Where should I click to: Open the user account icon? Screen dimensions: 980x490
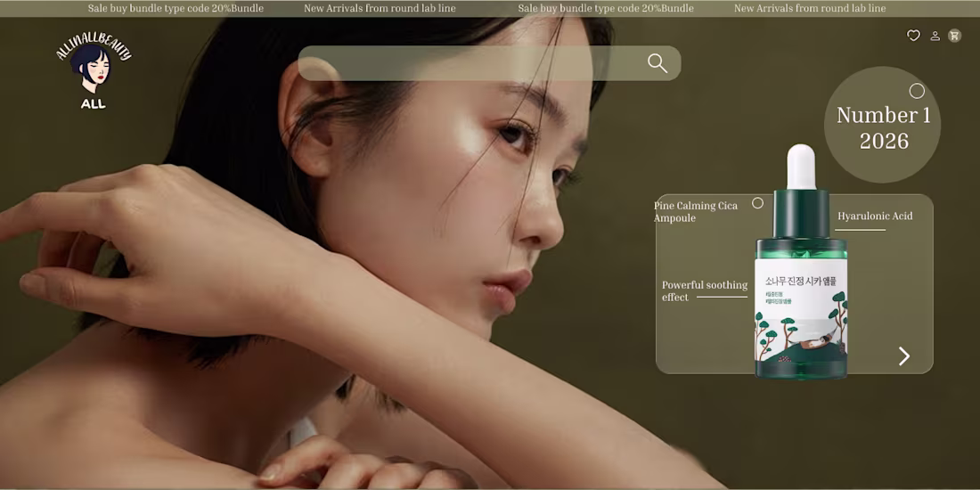click(935, 36)
